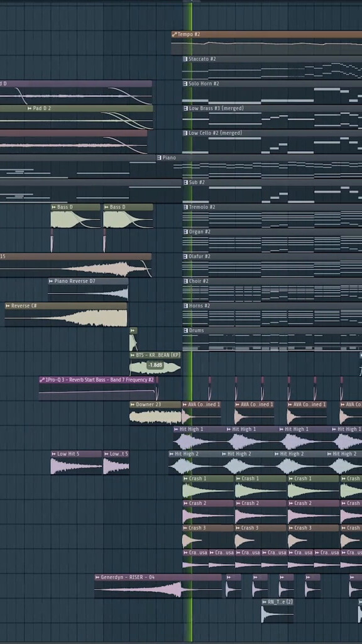Click the Pro-Q 3 Reverb Start Bass automation icon
This screenshot has width=362, height=644.
42,380
